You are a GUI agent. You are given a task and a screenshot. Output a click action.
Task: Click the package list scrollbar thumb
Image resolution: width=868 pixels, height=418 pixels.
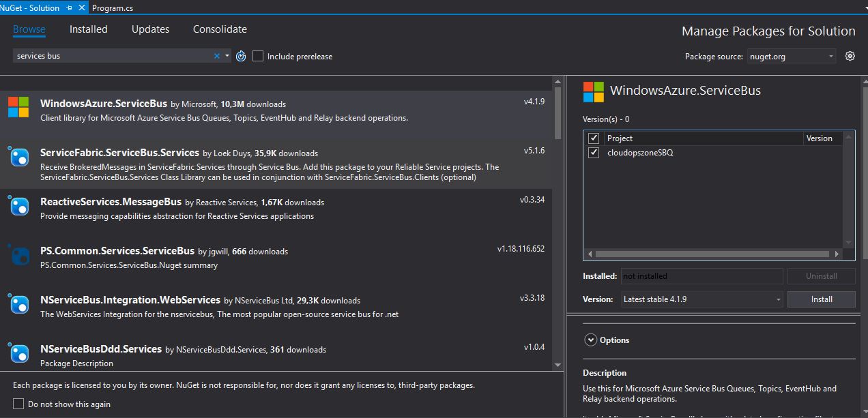click(558, 113)
